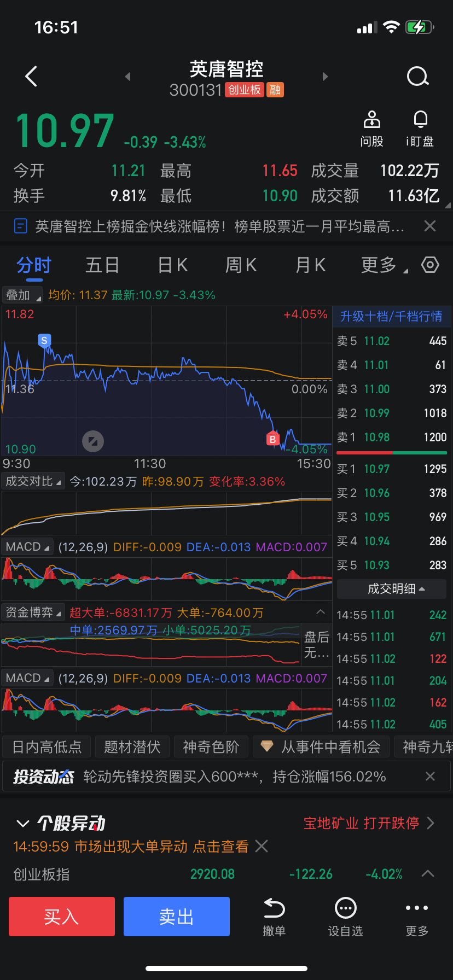Toggle the 成交明细 list header
The width and height of the screenshot is (453, 980).
[x=392, y=589]
